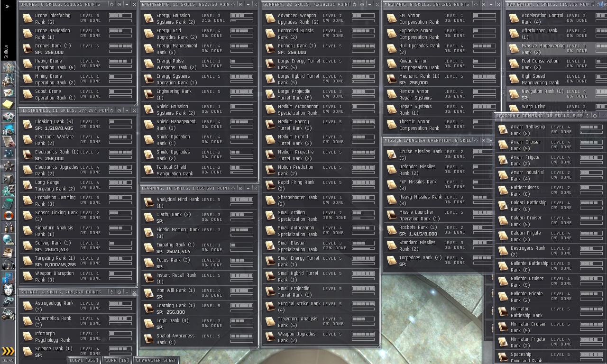Click the circle icon in the Mechanic window header
This screenshot has width=607, height=364.
point(483,4)
